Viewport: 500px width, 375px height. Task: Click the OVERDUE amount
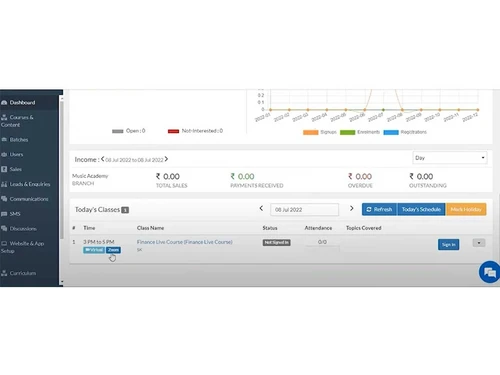pyautogui.click(x=360, y=176)
